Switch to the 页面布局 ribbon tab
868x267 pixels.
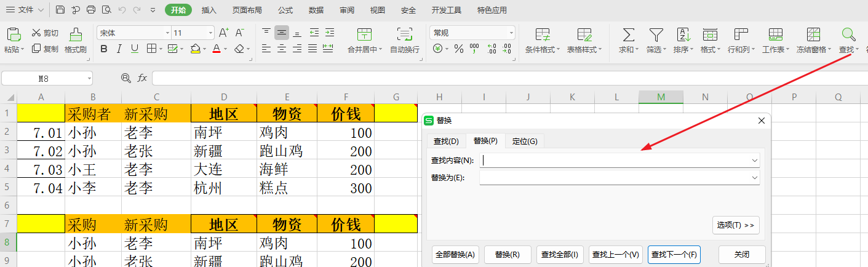tap(247, 10)
